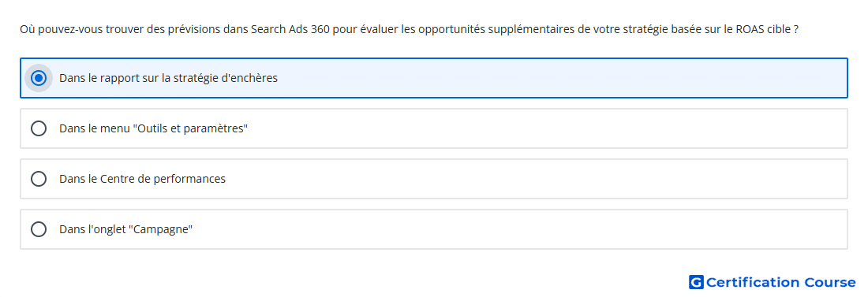Click the text Dans l'onglet "Campagne"
Screen dimensions: 868x297
125,229
